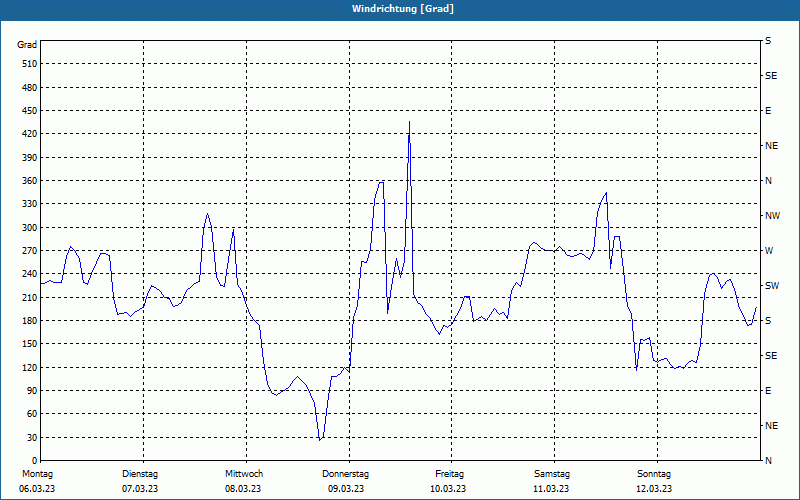Click the Samstag axis label
800x500 pixels.
coord(552,474)
